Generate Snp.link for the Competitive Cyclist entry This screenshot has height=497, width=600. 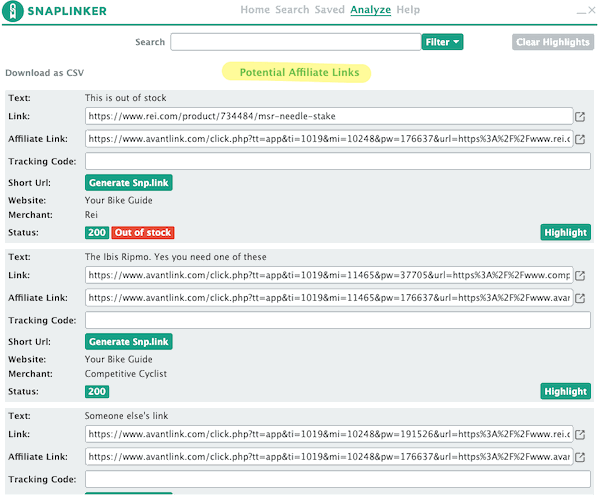129,342
